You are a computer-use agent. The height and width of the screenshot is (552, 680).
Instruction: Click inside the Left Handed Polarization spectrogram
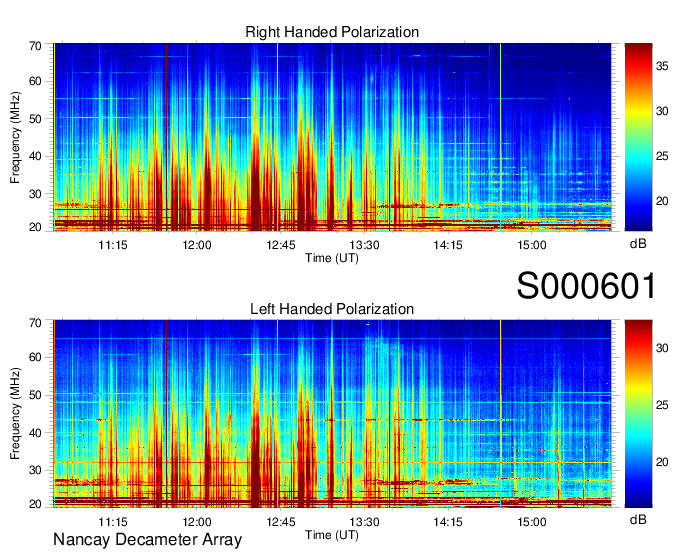point(332,414)
